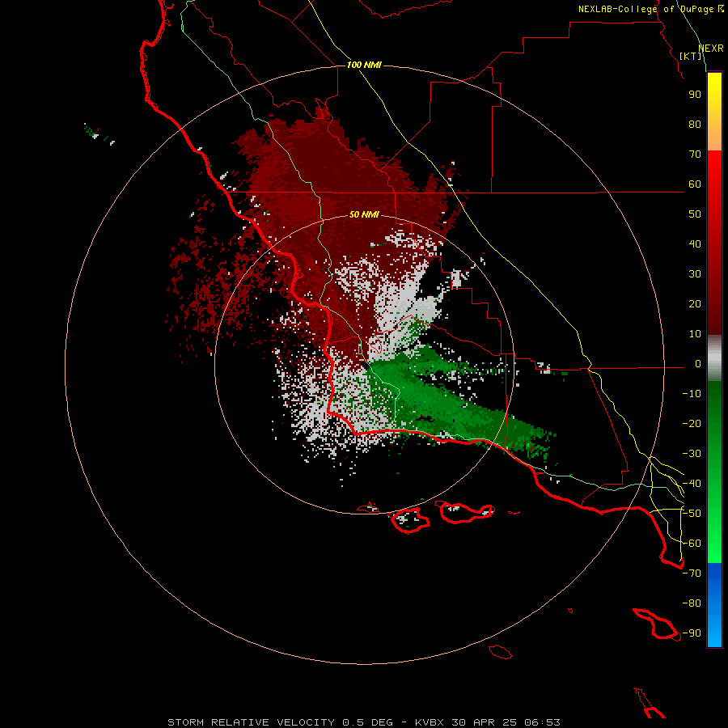The height and width of the screenshot is (728, 728).
Task: Click the -20 scale value
Action: [x=692, y=424]
